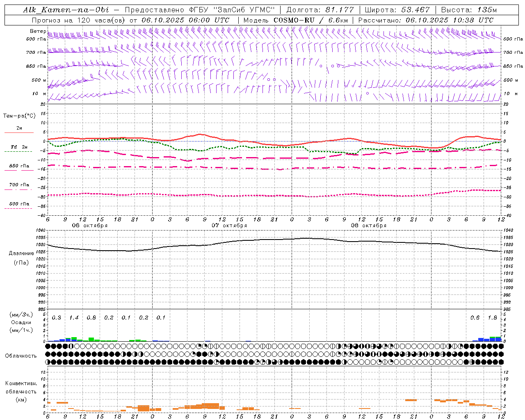
Task: Click the "500 гПа" temperature legend entry
Action: click(19, 204)
